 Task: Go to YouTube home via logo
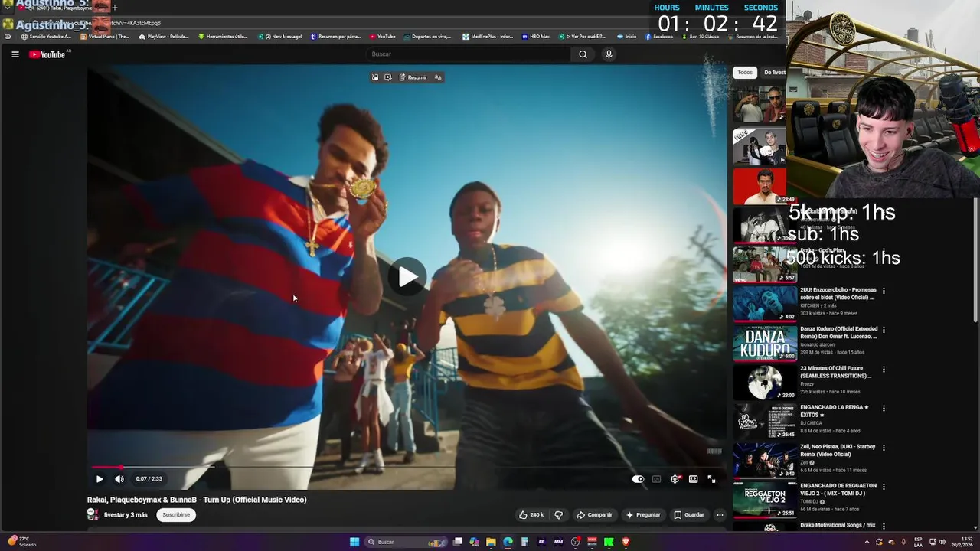(x=47, y=54)
